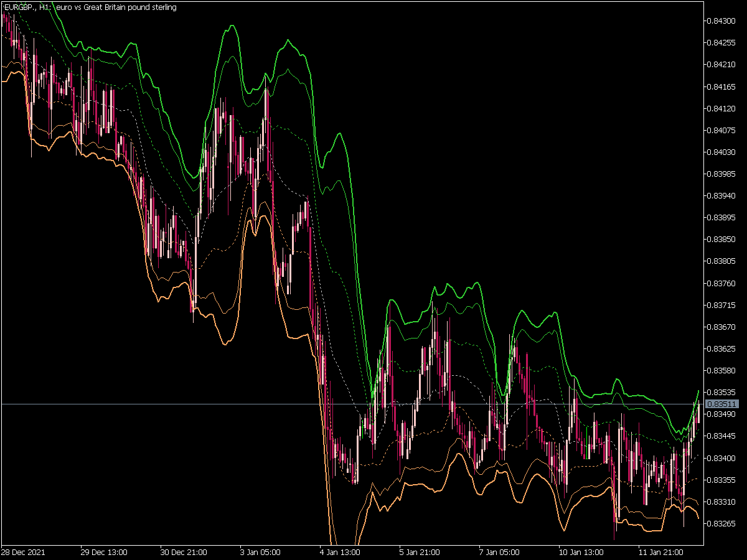The image size is (747, 560).
Task: Click the EURGBP H1 chart title text
Action: point(90,7)
